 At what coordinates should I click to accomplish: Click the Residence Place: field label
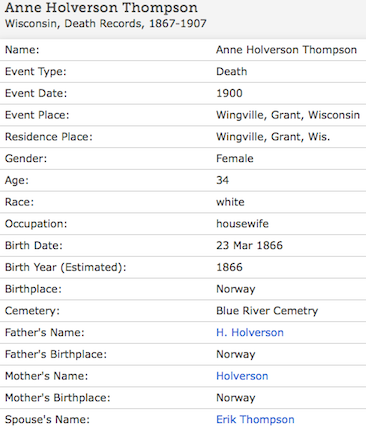click(x=49, y=137)
